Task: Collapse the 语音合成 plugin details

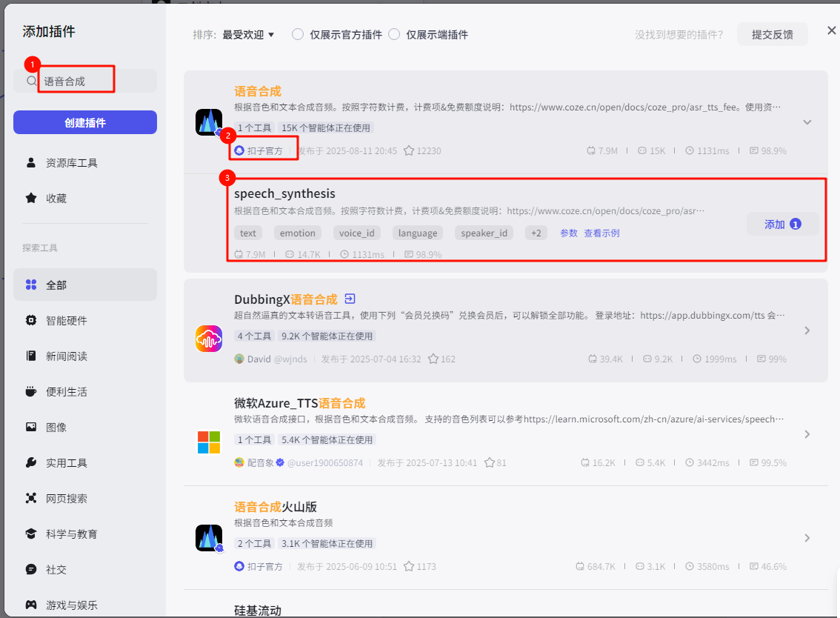Action: click(x=807, y=122)
